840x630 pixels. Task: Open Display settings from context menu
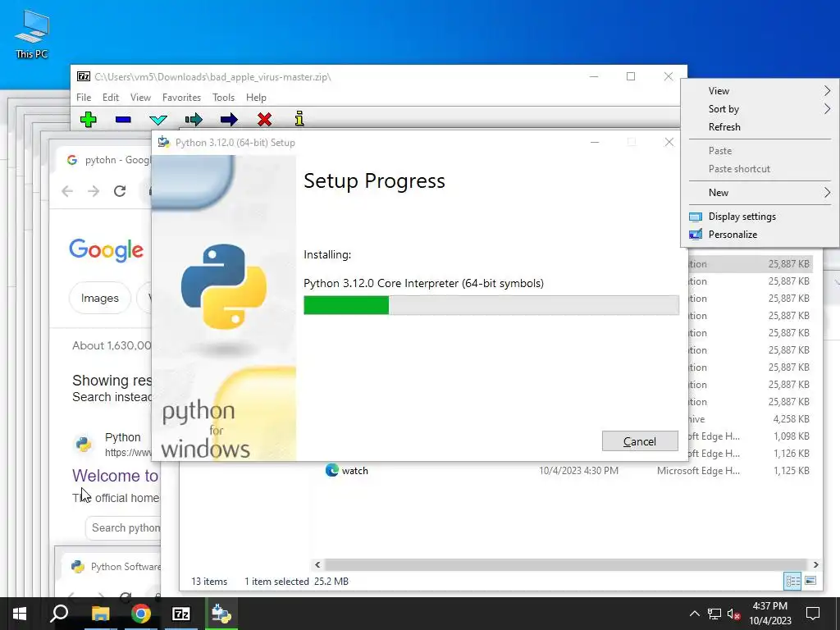(760, 217)
